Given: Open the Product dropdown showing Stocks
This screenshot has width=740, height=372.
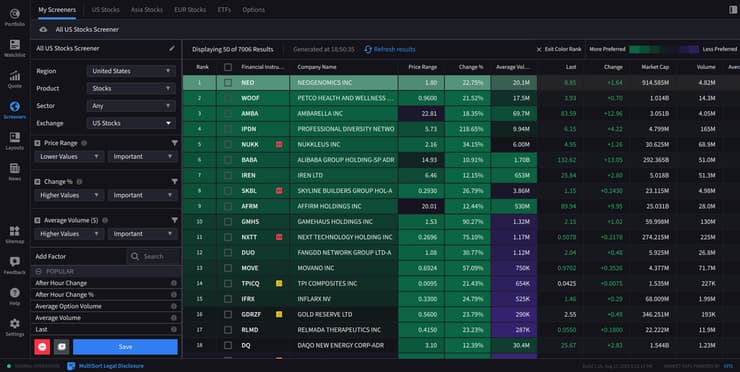Looking at the screenshot, I should [131, 88].
